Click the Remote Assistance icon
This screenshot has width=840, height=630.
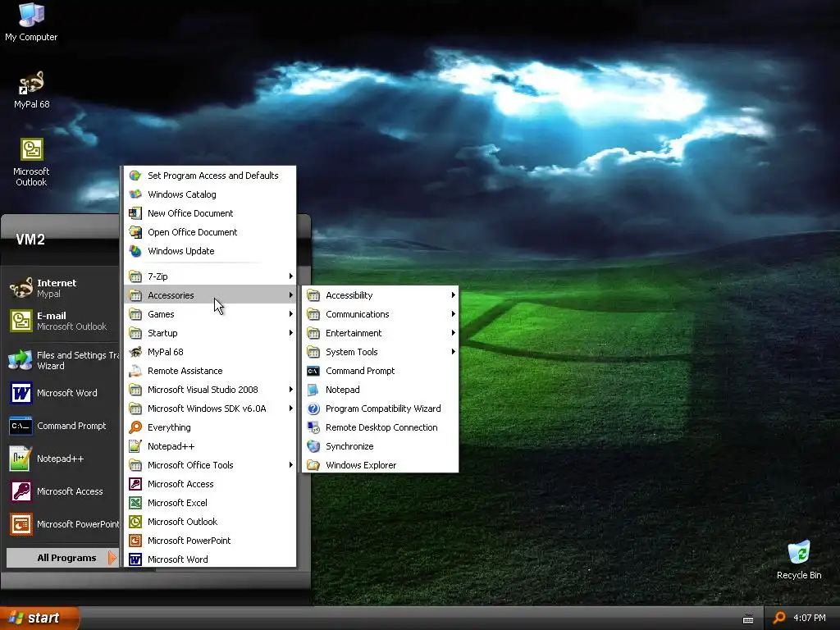click(x=135, y=371)
